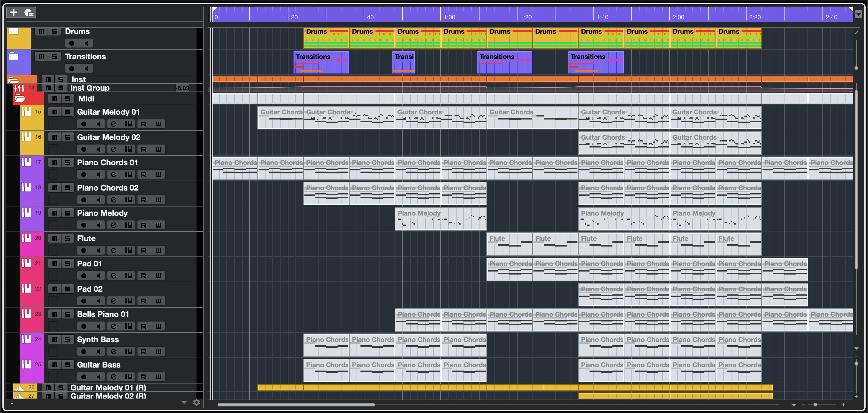The height and width of the screenshot is (413, 868).
Task: Open the ruler dropdown arrow at top right
Action: coord(858,14)
